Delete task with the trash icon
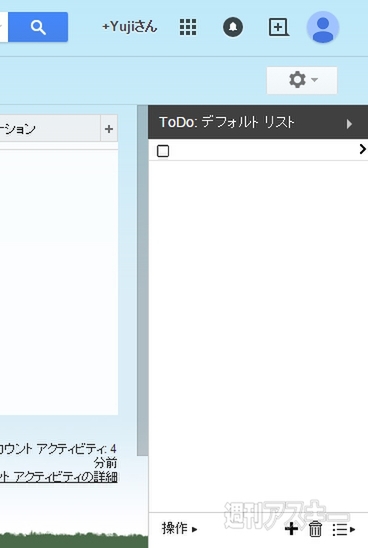This screenshot has width=368, height=548. click(x=315, y=529)
